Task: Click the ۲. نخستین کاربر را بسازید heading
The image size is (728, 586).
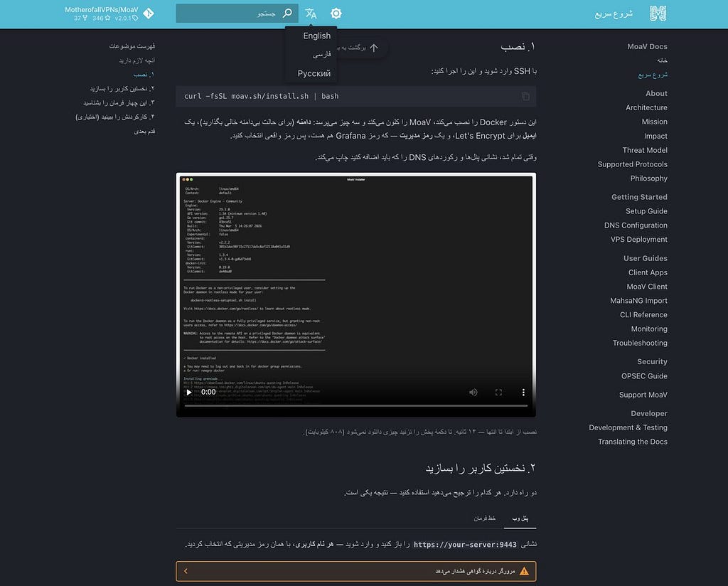Action: pyautogui.click(x=481, y=468)
